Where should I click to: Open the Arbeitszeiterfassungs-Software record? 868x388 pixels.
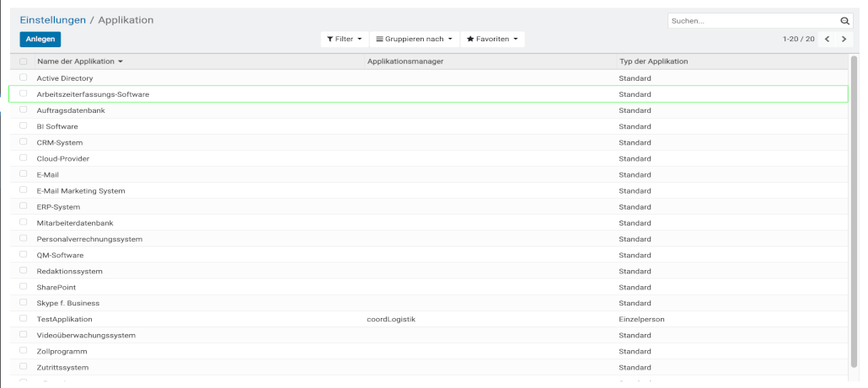coord(93,94)
